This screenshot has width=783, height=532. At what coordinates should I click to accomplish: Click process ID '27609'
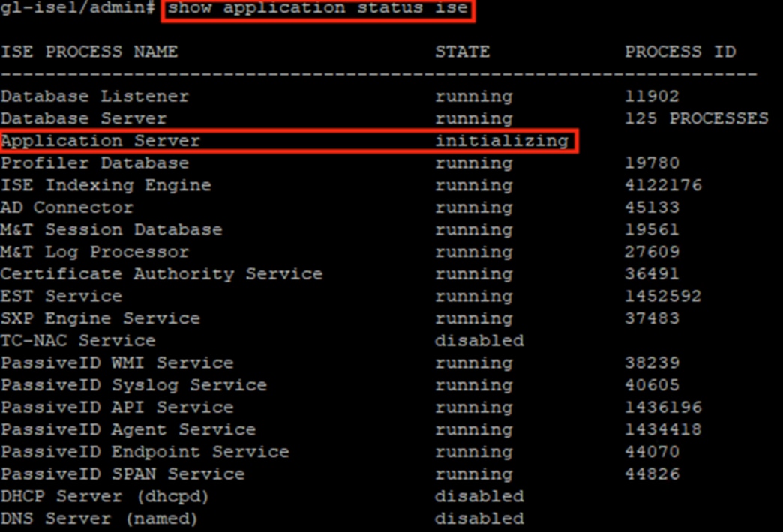click(x=652, y=252)
